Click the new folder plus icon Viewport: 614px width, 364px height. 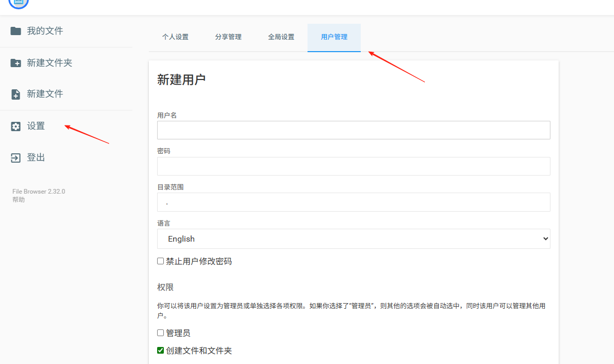16,62
